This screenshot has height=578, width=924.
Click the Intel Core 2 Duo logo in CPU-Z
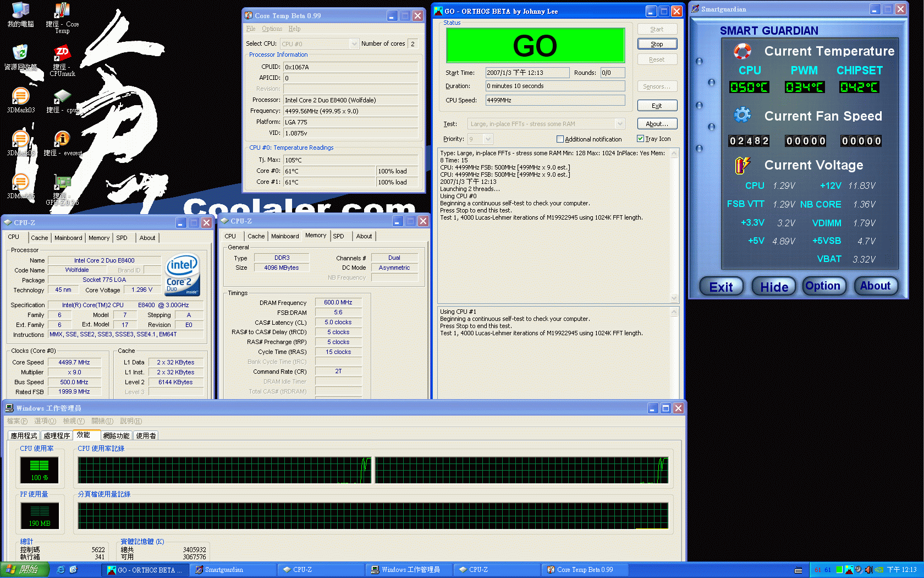click(183, 275)
